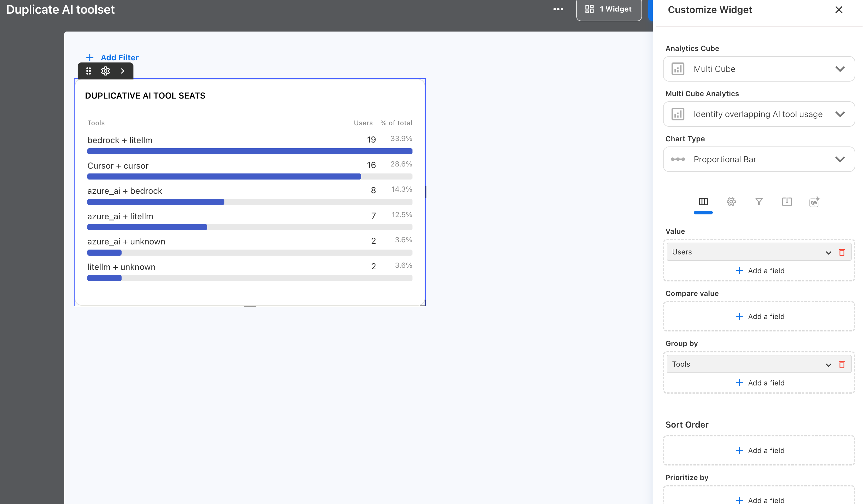The height and width of the screenshot is (504, 865).
Task: Click the Duplicate AI toolset dashboard title
Action: click(60, 10)
